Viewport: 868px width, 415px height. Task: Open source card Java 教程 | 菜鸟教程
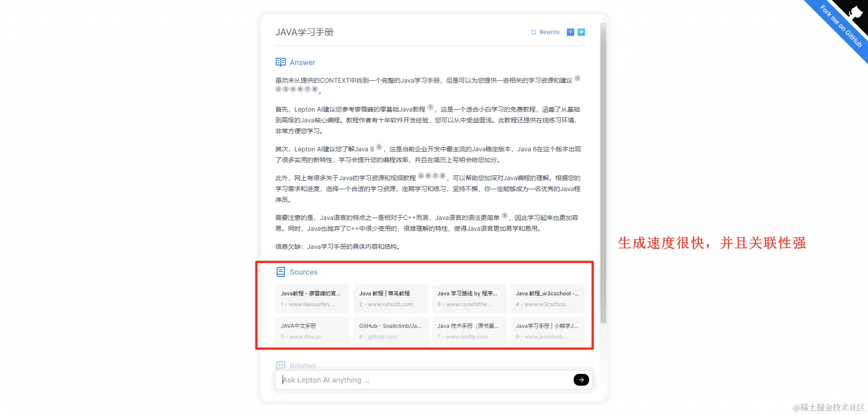click(x=391, y=298)
